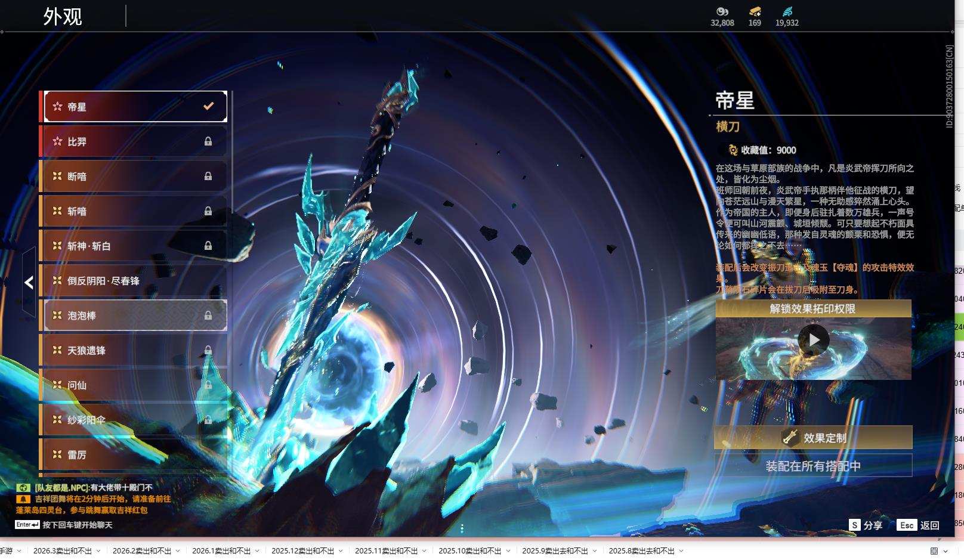Click the sheet grid view icon
Viewport: 964px width, 560px height.
[x=934, y=551]
